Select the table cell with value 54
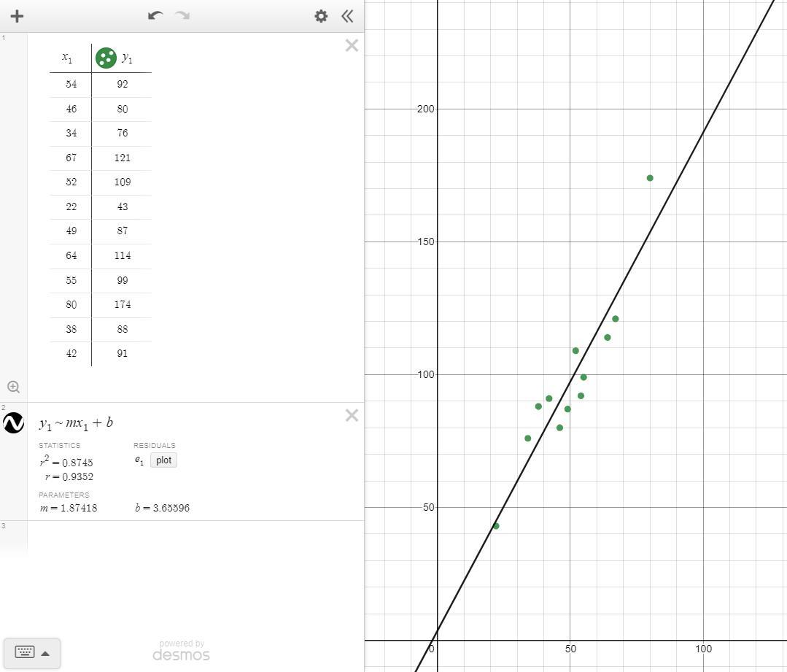Screen dimensions: 787x672 tap(71, 85)
